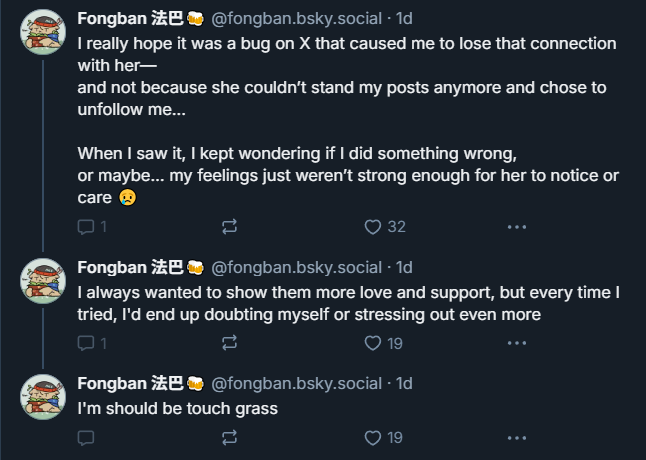This screenshot has height=460, width=646.
Task: Open Fongban's avatar on the second post
Action: [44, 285]
